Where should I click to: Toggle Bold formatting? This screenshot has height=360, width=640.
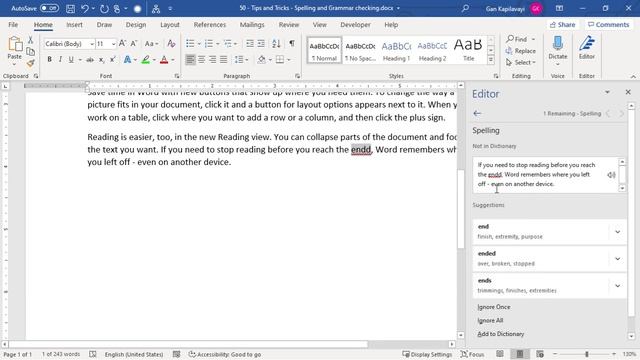pos(49,60)
